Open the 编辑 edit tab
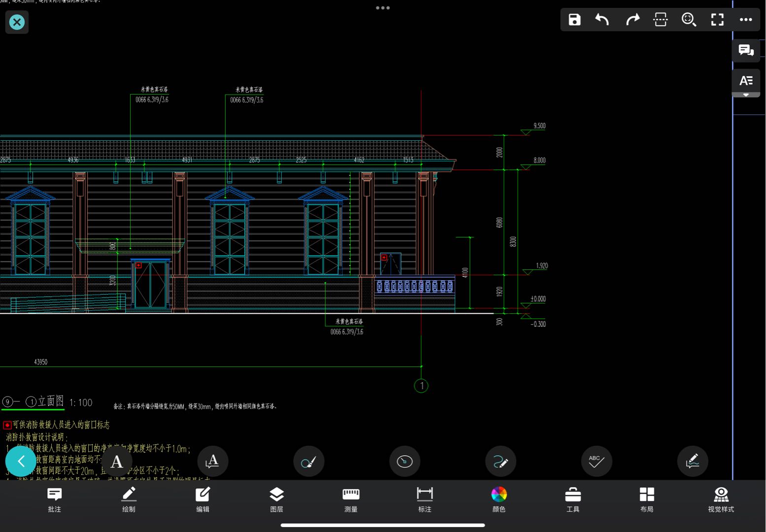 (x=202, y=499)
